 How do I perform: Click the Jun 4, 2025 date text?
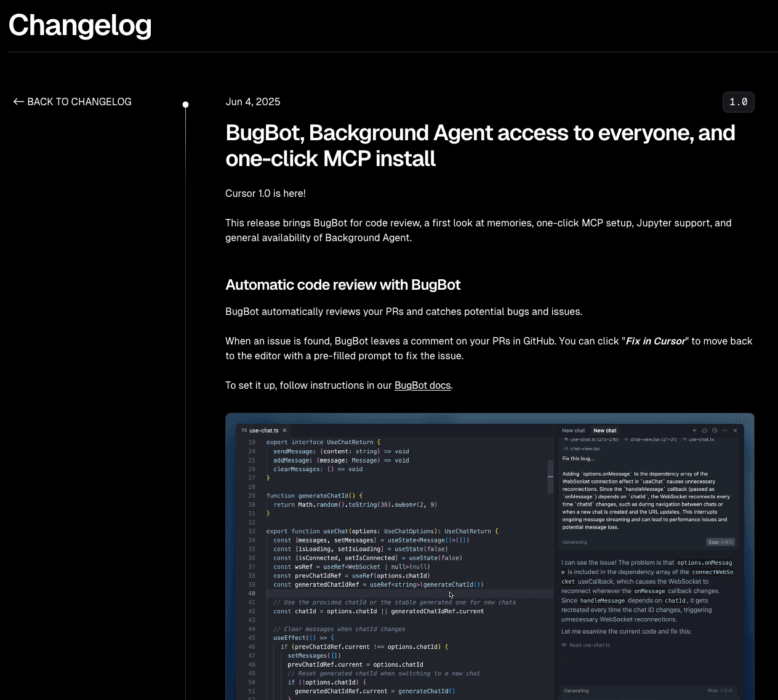tap(253, 101)
